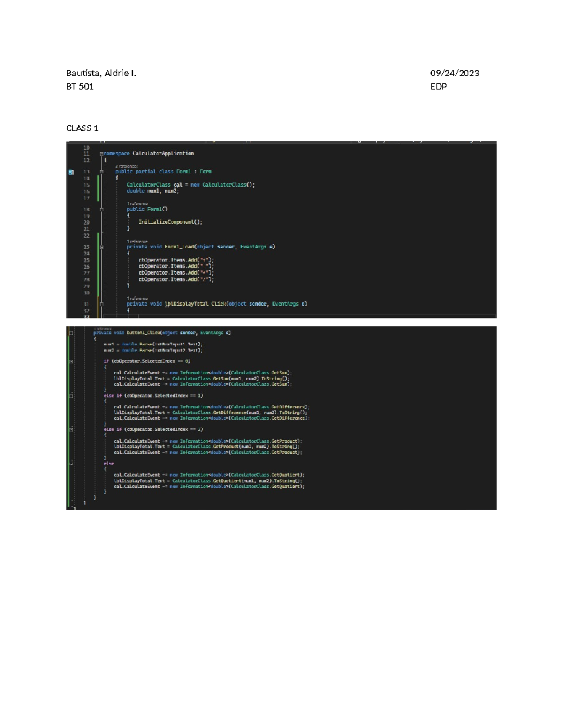
Task: Collapse the button1_Click method
Action: pyautogui.click(x=71, y=333)
